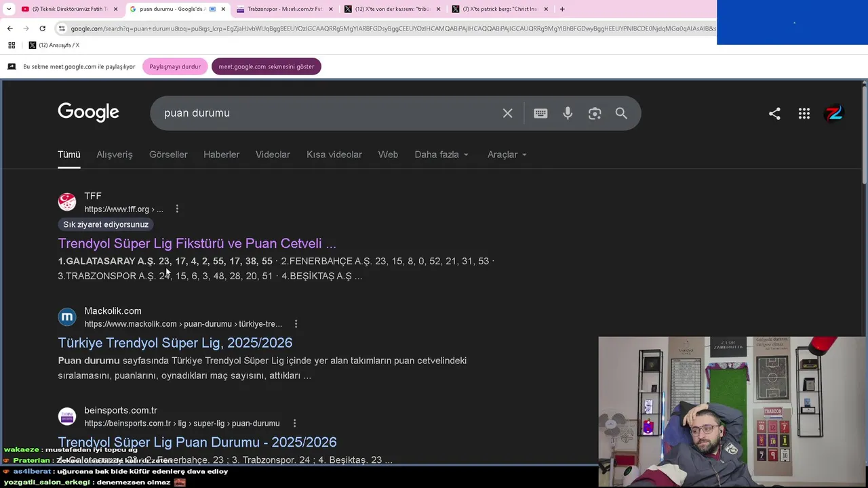Screen dimensions: 868x488
Task: Expand the Araçlar dropdown
Action: click(507, 155)
